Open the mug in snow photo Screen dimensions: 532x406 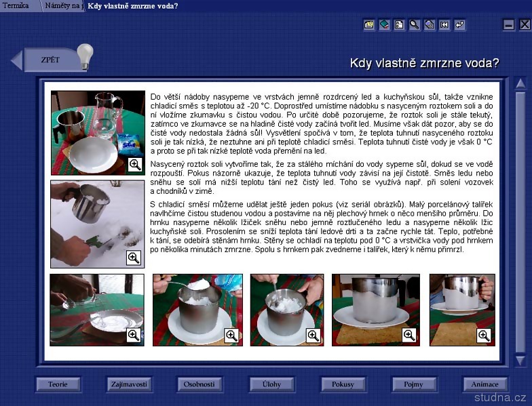[x=98, y=224]
